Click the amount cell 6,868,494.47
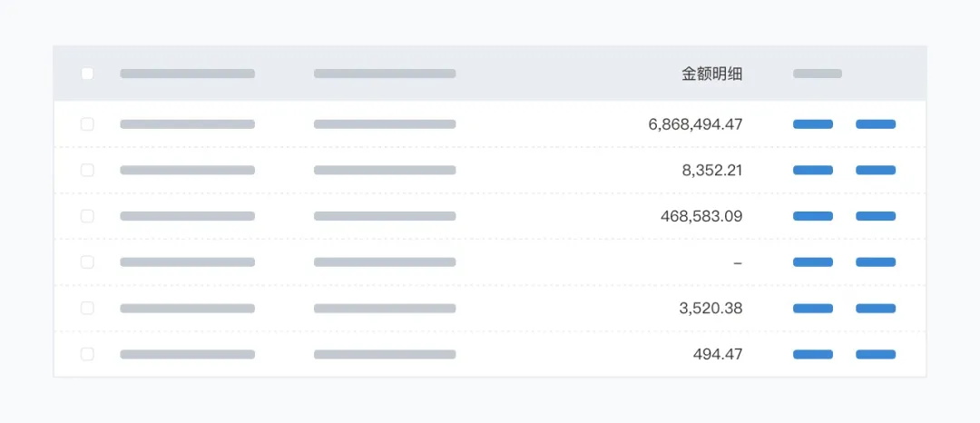This screenshot has width=980, height=423. click(x=695, y=124)
